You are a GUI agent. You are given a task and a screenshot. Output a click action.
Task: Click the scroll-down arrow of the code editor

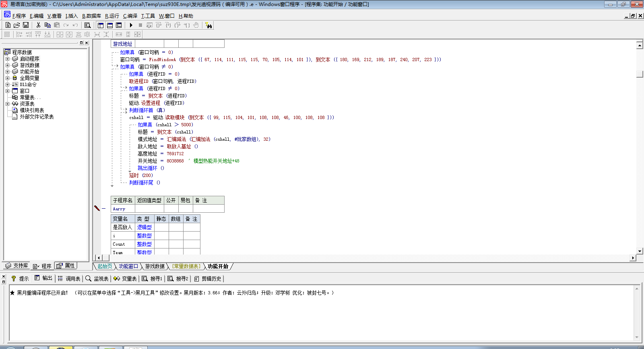pos(640,251)
